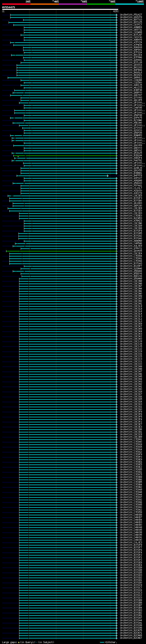Select label UniRef100_B4FFF8
The image size is (146, 644).
click(x=131, y=176)
